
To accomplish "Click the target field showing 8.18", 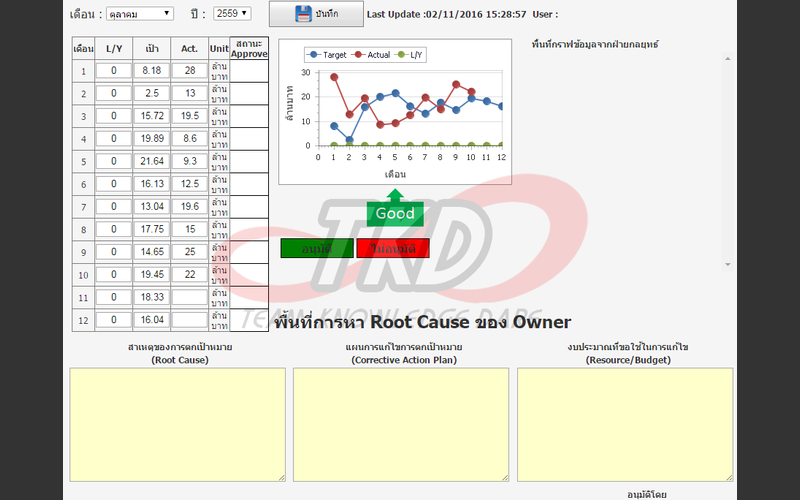I will [x=152, y=70].
